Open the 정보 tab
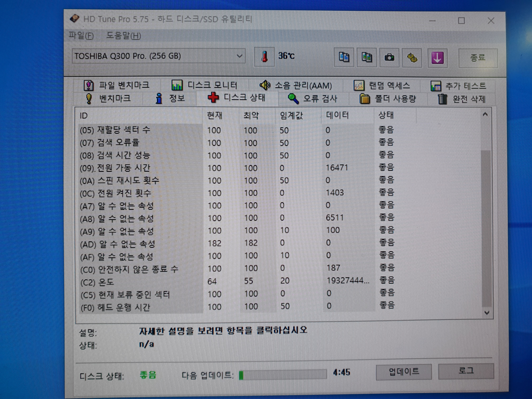 [x=170, y=98]
